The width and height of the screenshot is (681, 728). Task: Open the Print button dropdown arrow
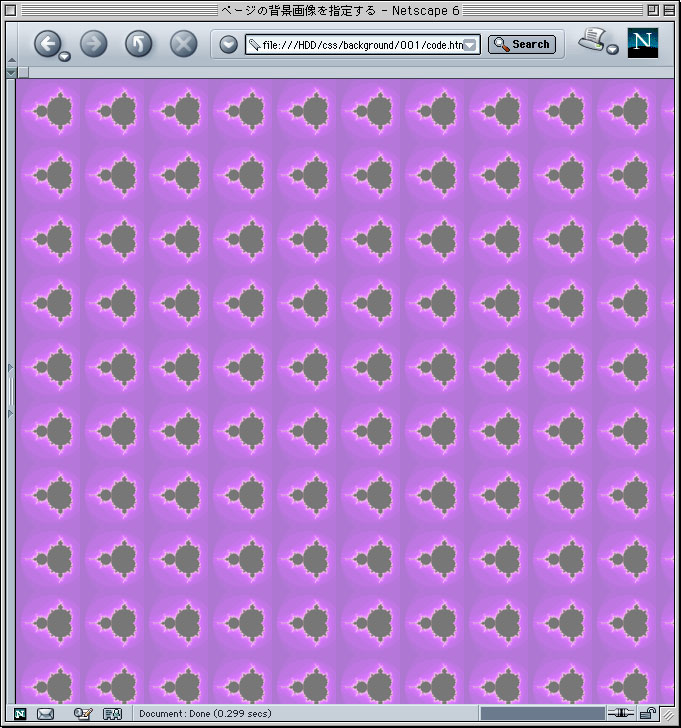click(612, 50)
